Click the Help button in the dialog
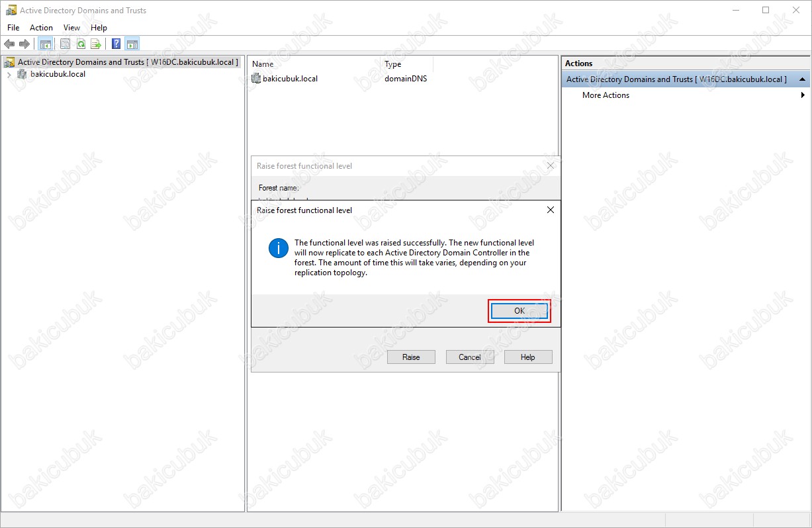This screenshot has height=528, width=812. click(527, 357)
